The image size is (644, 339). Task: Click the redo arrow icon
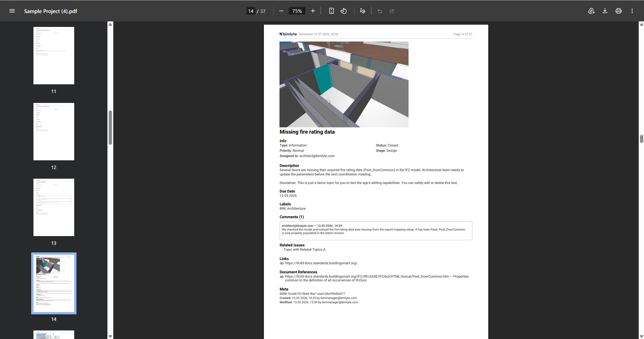coord(392,11)
